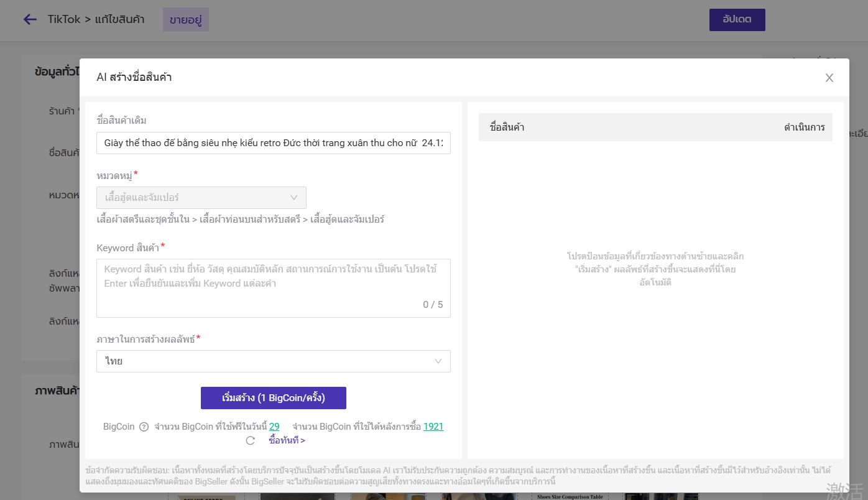The height and width of the screenshot is (500, 868).
Task: Close the AI สร้างชื่อสินค้า dialog
Action: [829, 78]
